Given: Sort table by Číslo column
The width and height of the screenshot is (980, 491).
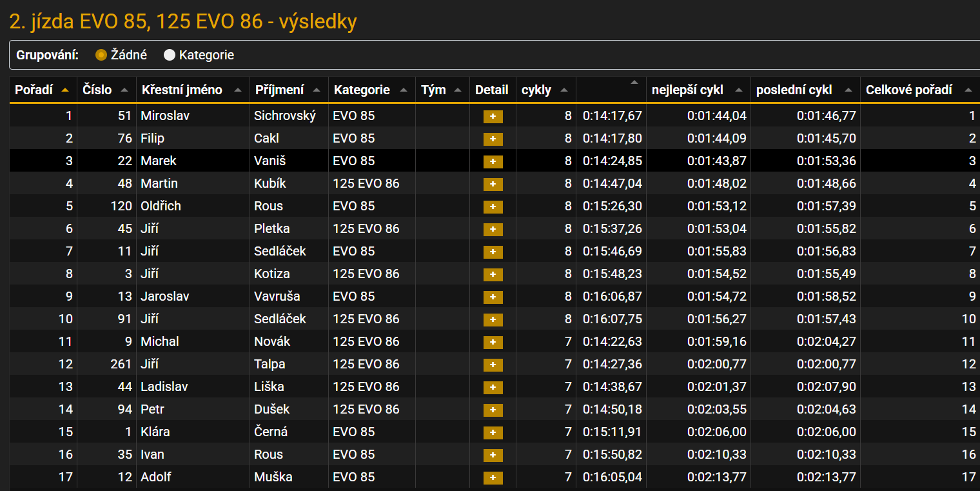Looking at the screenshot, I should 97,90.
